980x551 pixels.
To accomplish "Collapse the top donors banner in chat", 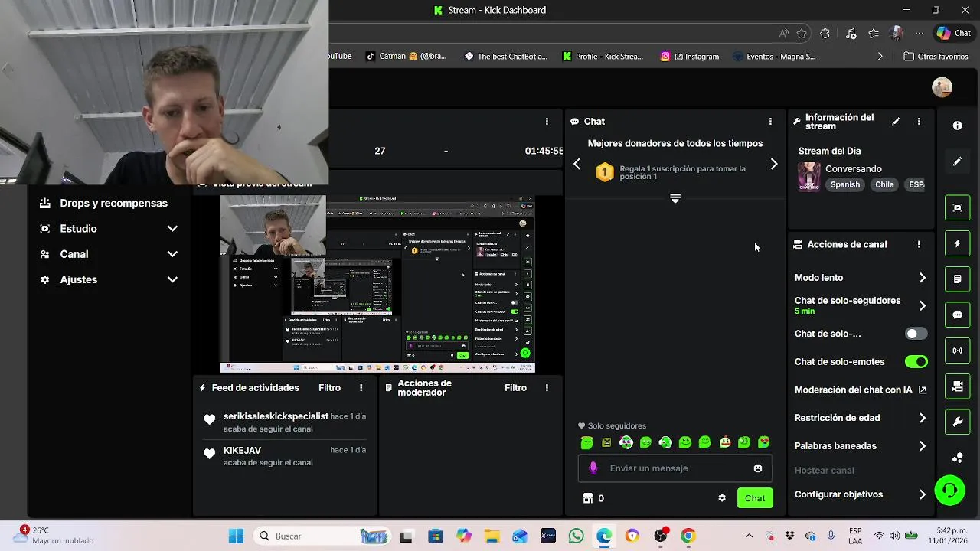I will [x=675, y=198].
